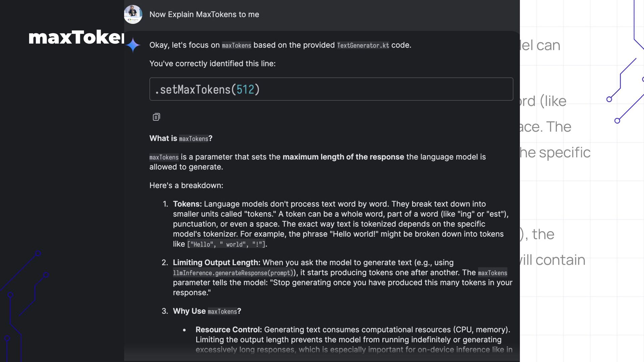Click the "Resource Control:" bullet heading
644x362 pixels.
pos(228,329)
